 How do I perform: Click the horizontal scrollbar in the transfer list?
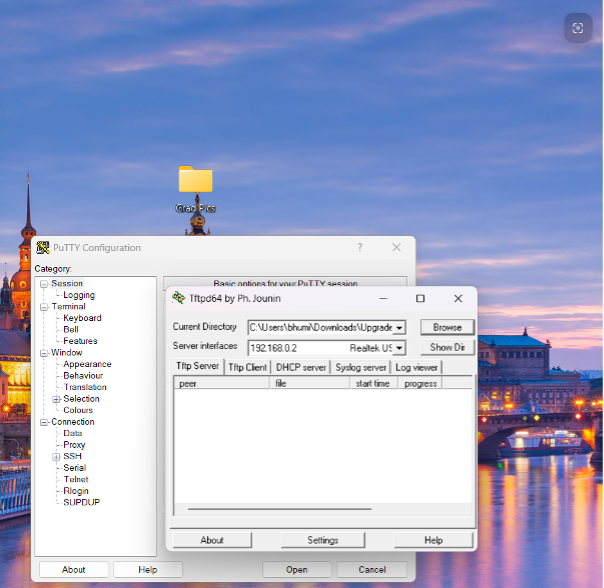(280, 509)
